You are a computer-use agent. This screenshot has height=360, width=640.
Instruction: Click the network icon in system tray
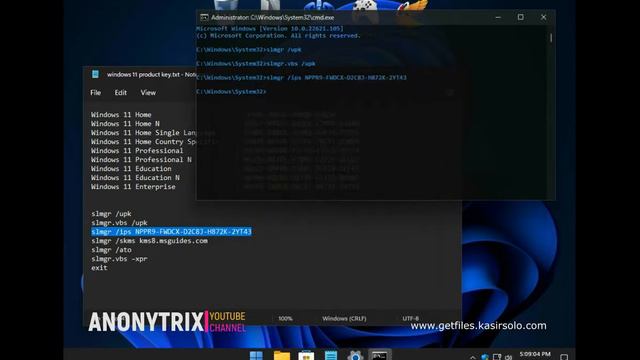point(497,357)
